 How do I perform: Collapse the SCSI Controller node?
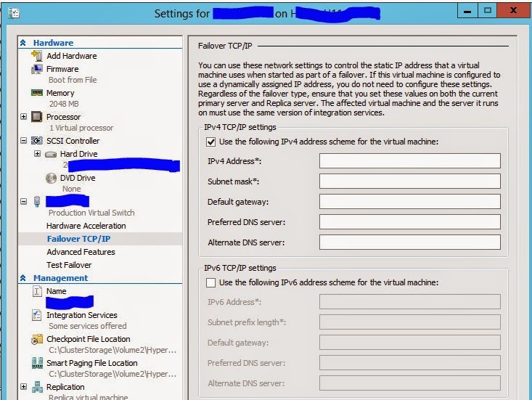coord(23,140)
